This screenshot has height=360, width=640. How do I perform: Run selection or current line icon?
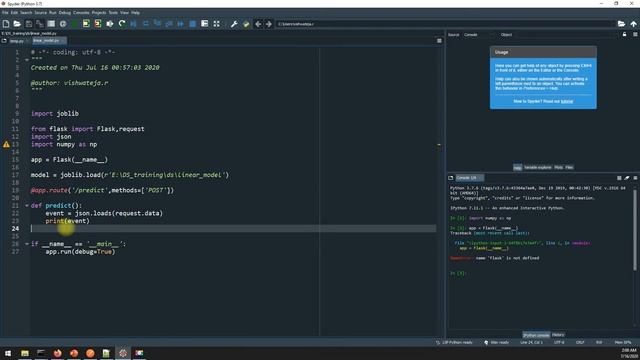[110, 24]
